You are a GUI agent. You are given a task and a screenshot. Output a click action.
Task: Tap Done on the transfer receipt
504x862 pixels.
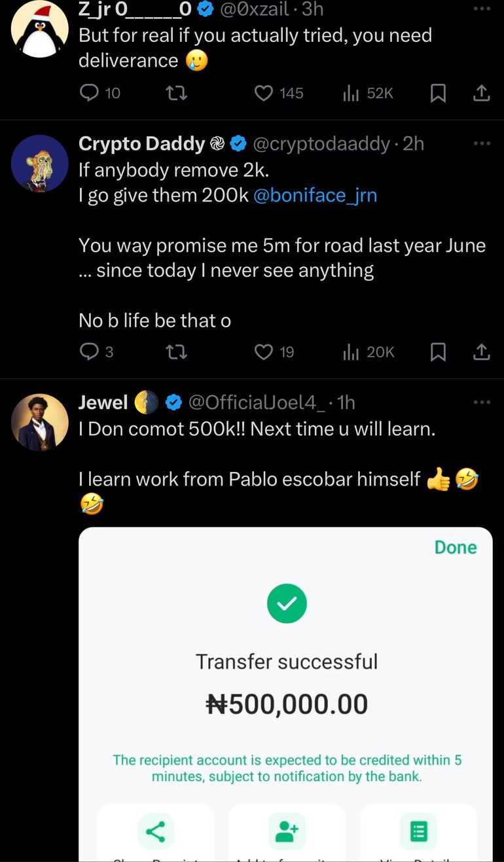[456, 547]
